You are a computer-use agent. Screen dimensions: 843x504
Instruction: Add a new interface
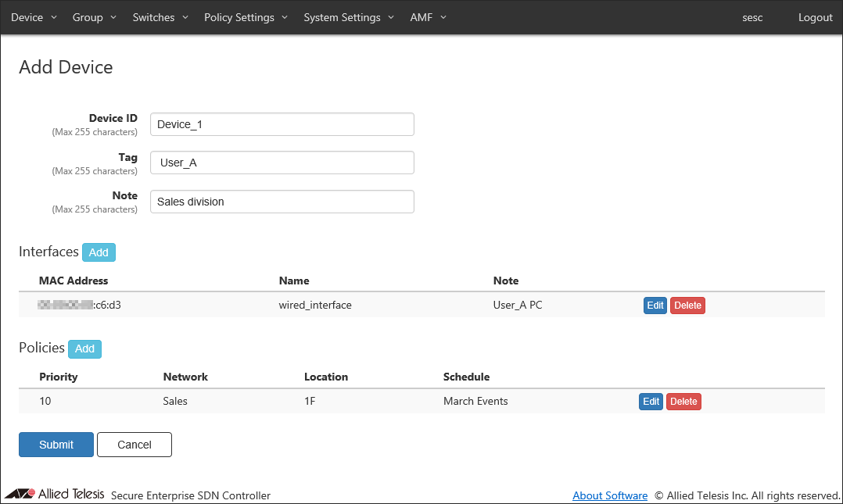coord(99,252)
